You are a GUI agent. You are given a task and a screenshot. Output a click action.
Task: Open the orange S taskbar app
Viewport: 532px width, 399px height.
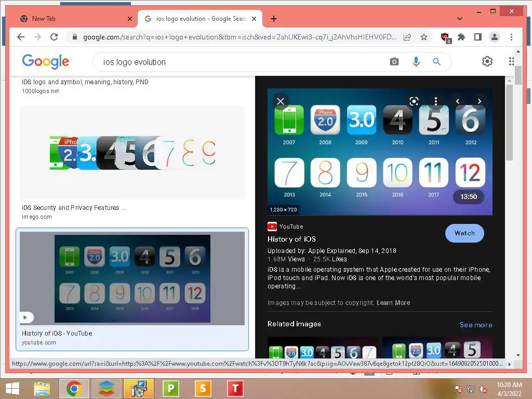pyautogui.click(x=203, y=389)
